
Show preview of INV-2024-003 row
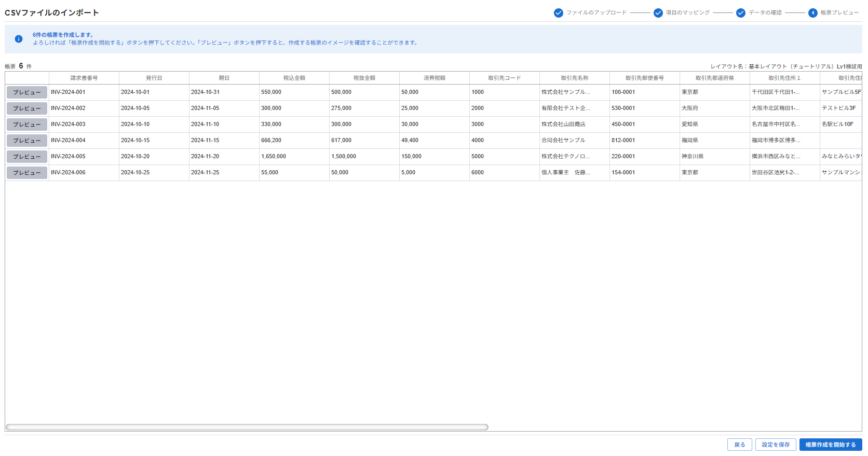[27, 125]
